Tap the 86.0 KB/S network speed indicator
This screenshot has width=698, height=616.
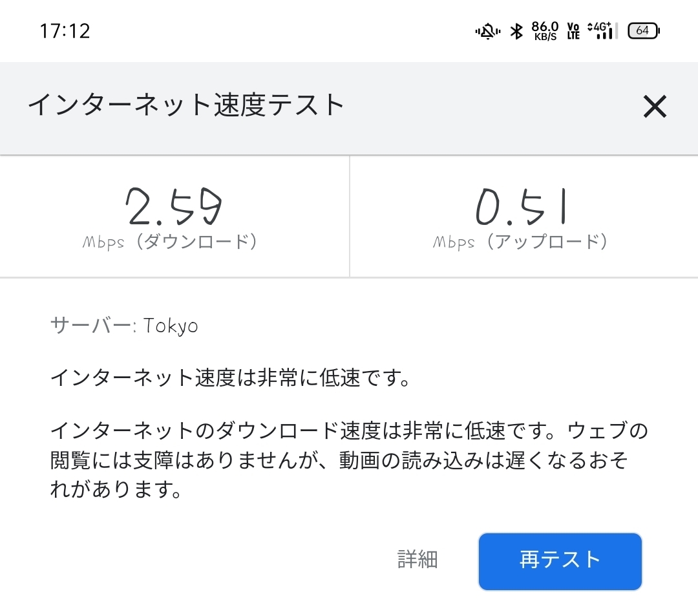tap(545, 30)
